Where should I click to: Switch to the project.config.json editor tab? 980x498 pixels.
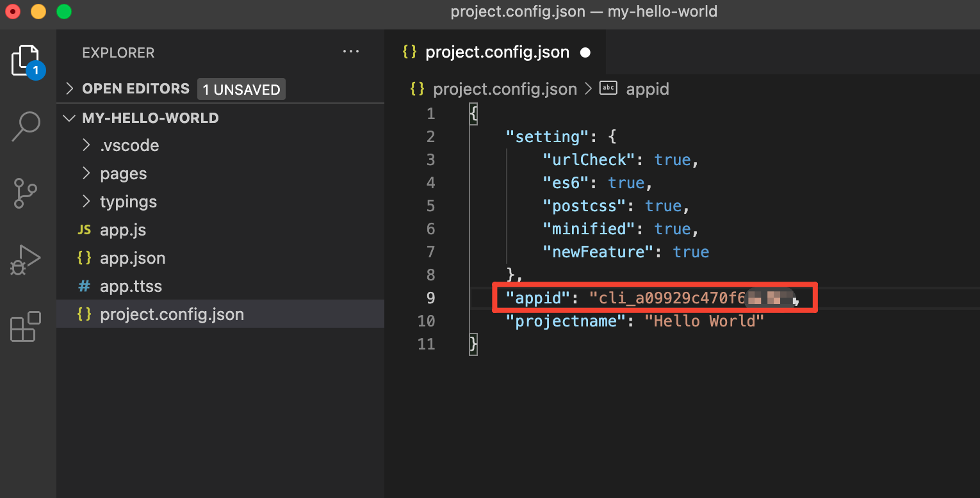[x=496, y=52]
